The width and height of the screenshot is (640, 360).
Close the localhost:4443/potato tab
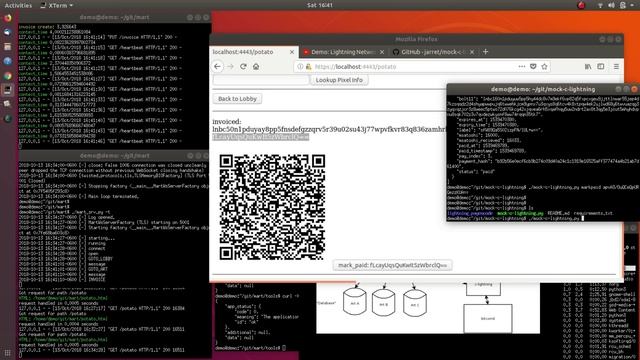click(x=292, y=52)
